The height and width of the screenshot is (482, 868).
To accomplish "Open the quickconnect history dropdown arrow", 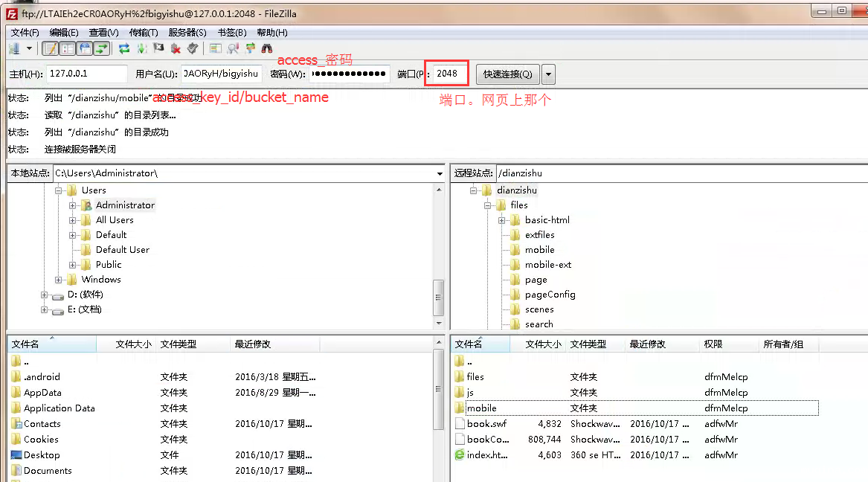I will point(548,74).
